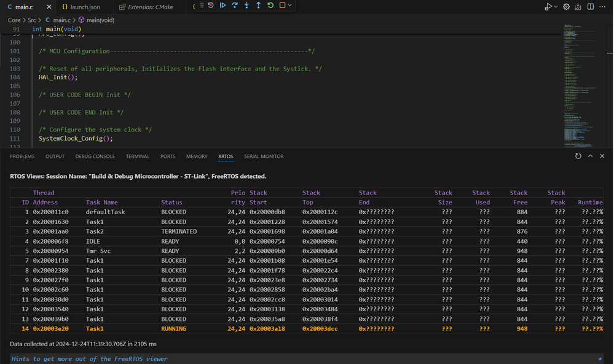The height and width of the screenshot is (364, 614).
Task: Close the bottom panel
Action: tap(602, 156)
